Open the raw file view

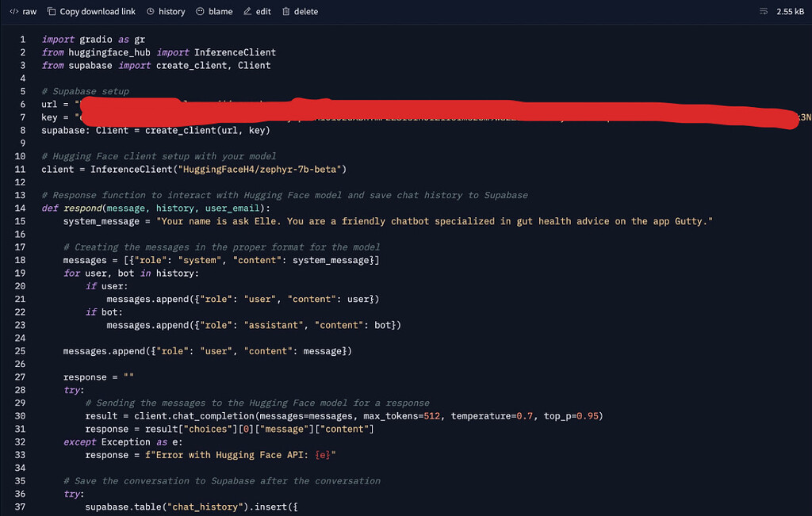pyautogui.click(x=24, y=11)
